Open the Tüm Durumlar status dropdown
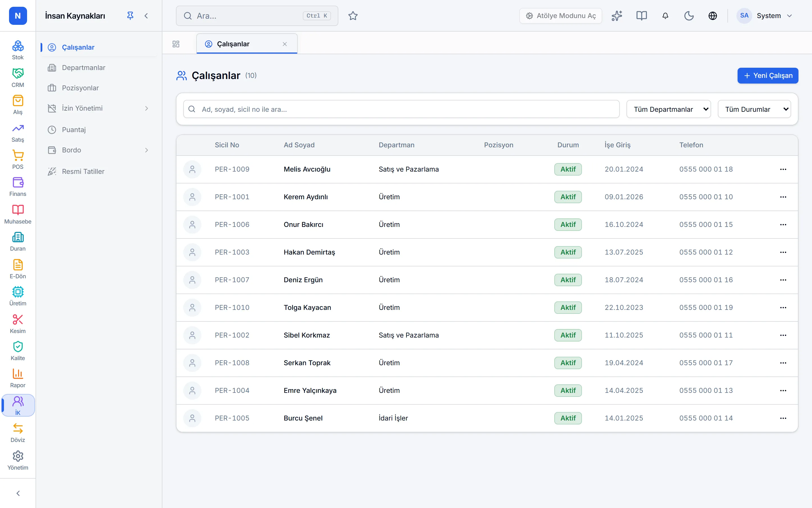 pos(754,109)
